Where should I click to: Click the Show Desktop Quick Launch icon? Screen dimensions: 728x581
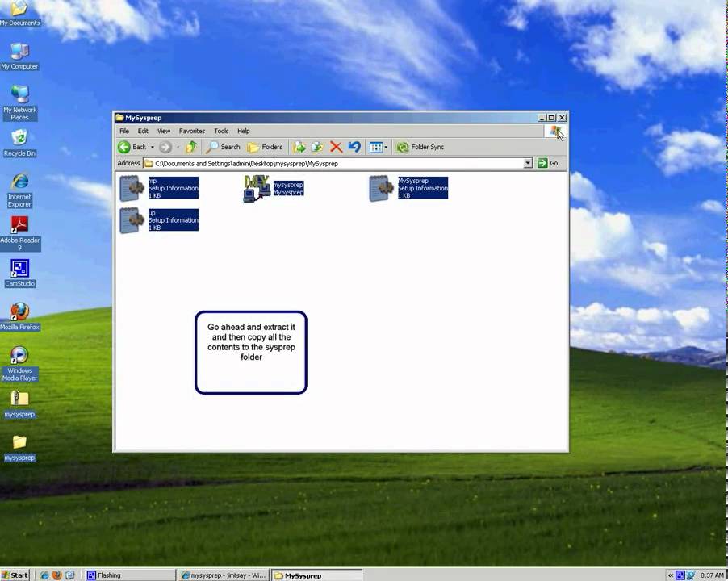point(69,575)
